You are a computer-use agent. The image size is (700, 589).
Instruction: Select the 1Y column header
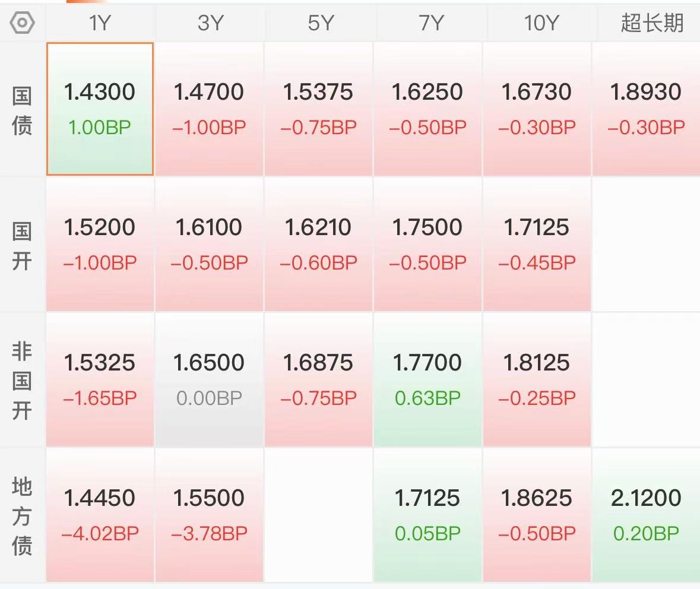(100, 23)
